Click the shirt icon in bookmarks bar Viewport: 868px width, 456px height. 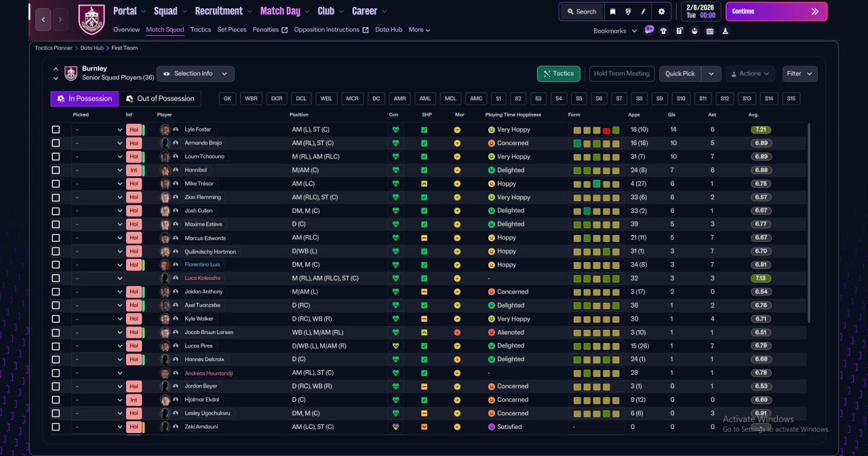(x=663, y=30)
